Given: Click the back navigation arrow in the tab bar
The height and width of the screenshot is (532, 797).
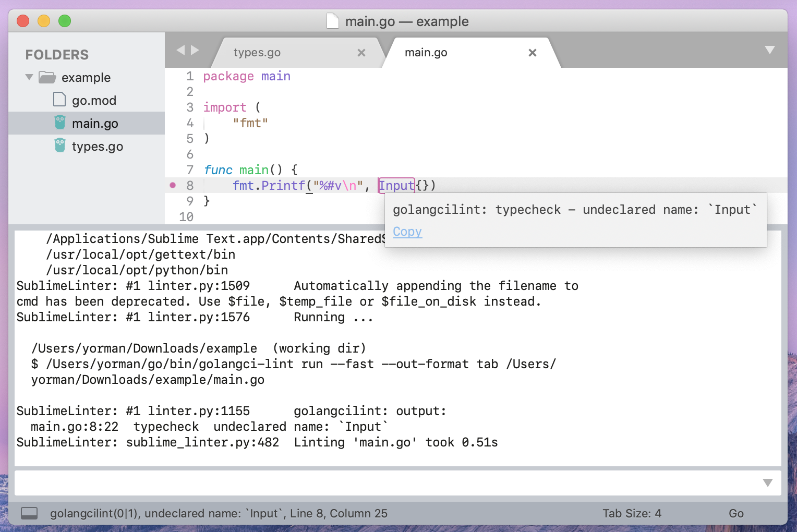Looking at the screenshot, I should [x=179, y=50].
